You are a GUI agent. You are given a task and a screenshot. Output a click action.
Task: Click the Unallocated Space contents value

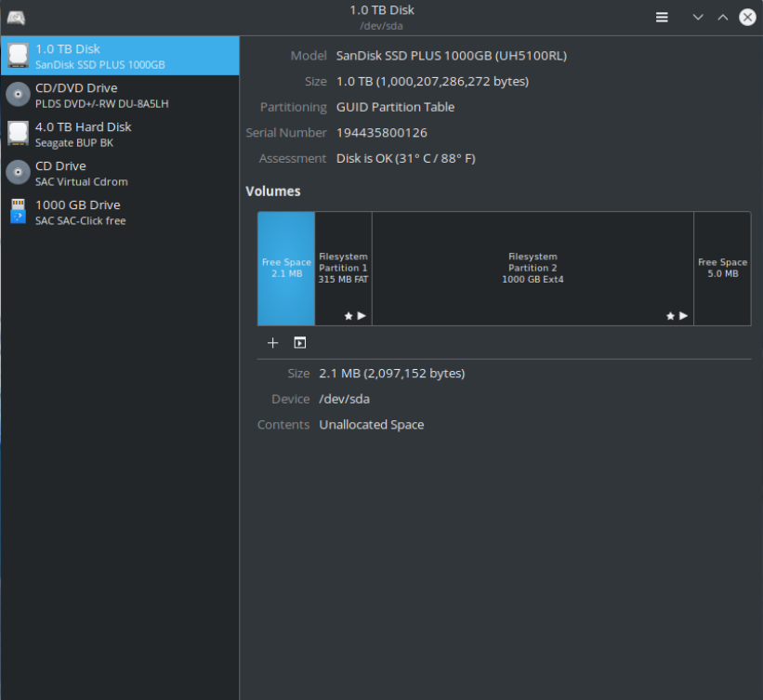372,425
